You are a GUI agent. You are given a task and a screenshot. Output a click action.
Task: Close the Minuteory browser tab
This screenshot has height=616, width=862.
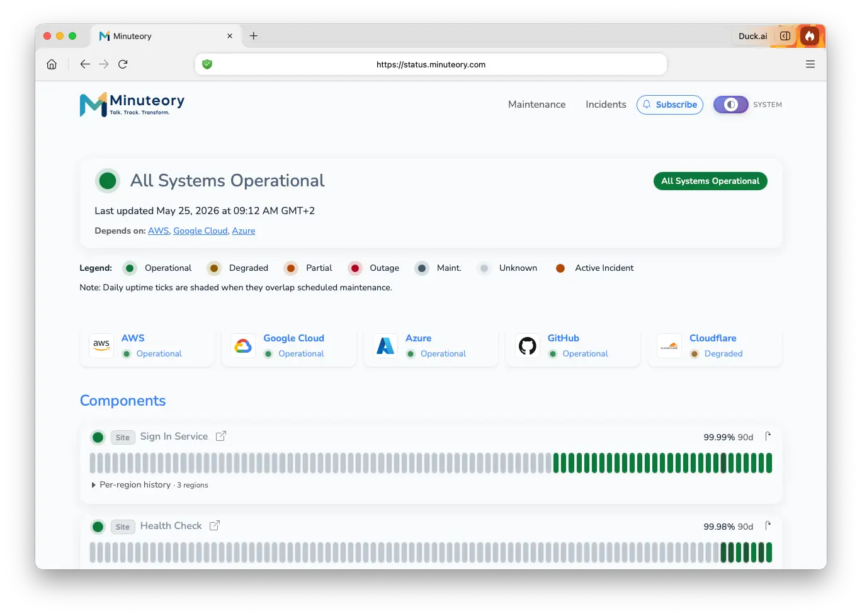click(x=230, y=36)
